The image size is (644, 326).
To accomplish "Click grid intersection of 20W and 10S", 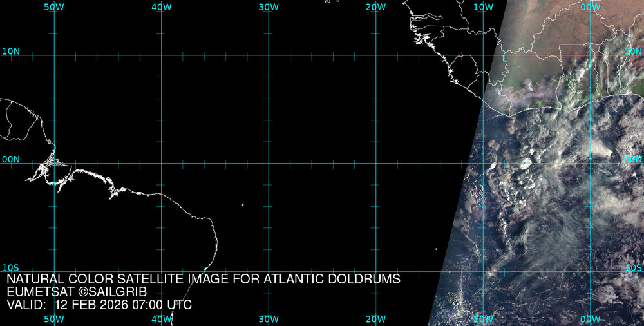I will pyautogui.click(x=375, y=271).
